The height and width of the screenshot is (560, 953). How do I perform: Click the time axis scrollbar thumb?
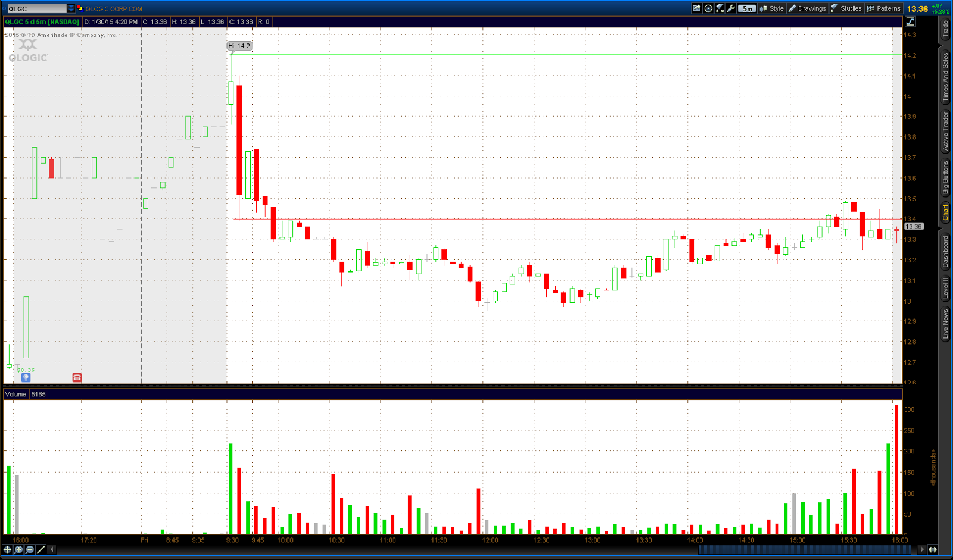coord(804,549)
